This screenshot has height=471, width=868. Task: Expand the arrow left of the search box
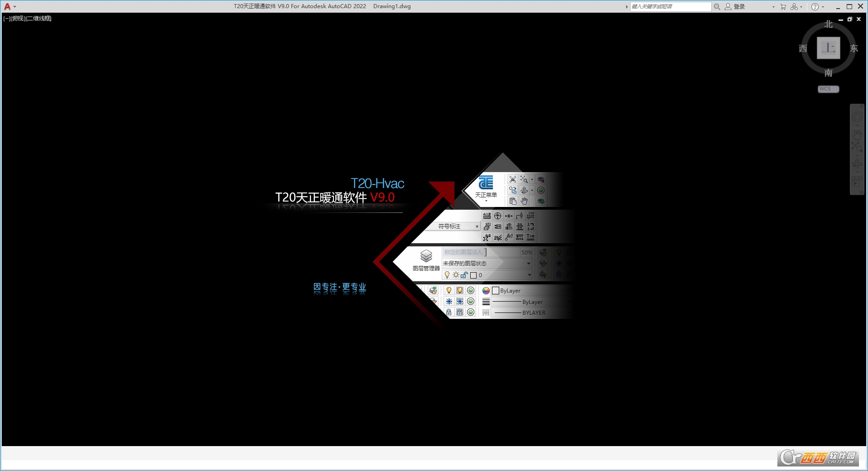click(x=627, y=7)
